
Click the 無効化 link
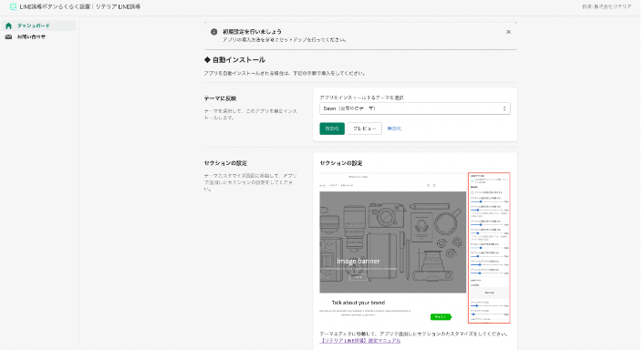(394, 129)
